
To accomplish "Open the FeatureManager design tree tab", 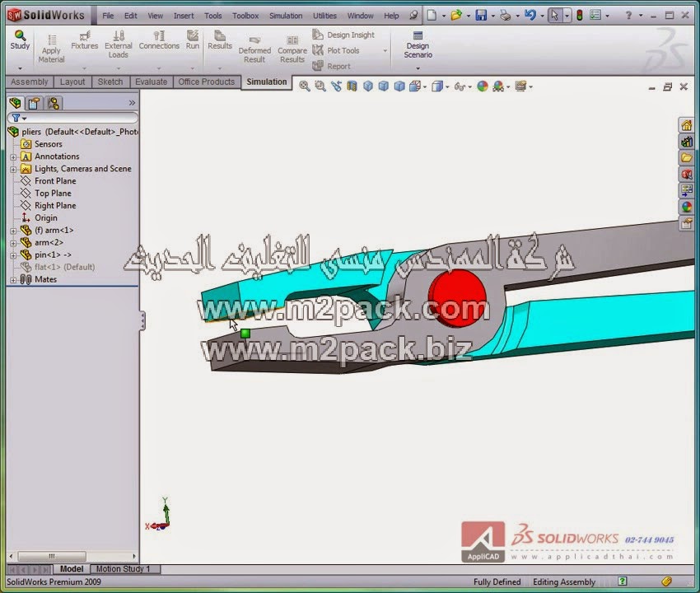I will (15, 103).
